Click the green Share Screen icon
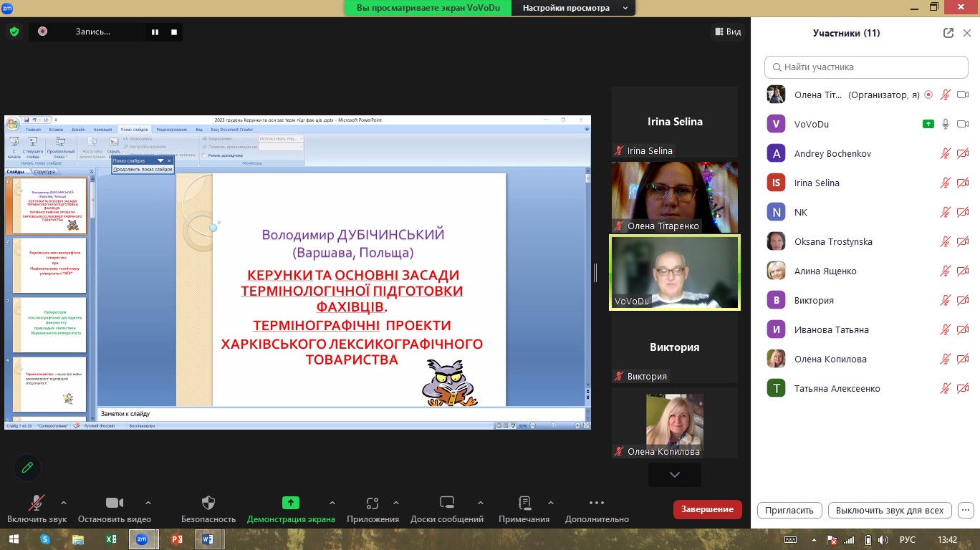The height and width of the screenshot is (550, 980). tap(291, 503)
